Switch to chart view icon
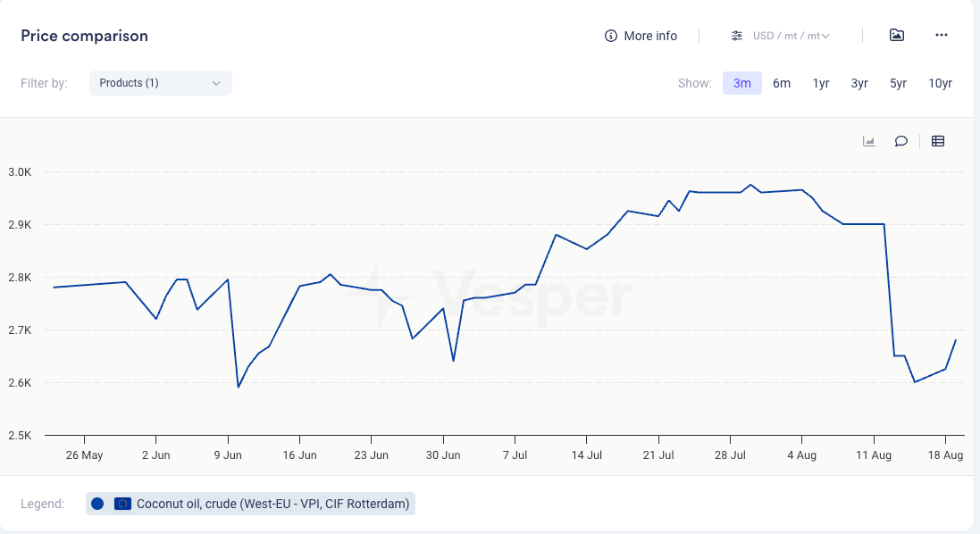980x534 pixels. [868, 141]
